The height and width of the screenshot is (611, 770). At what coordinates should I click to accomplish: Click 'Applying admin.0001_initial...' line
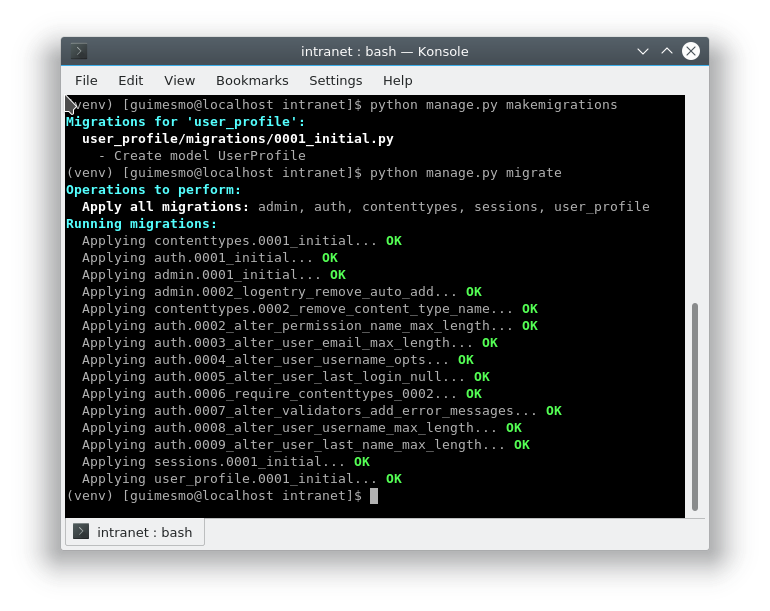tap(214, 275)
